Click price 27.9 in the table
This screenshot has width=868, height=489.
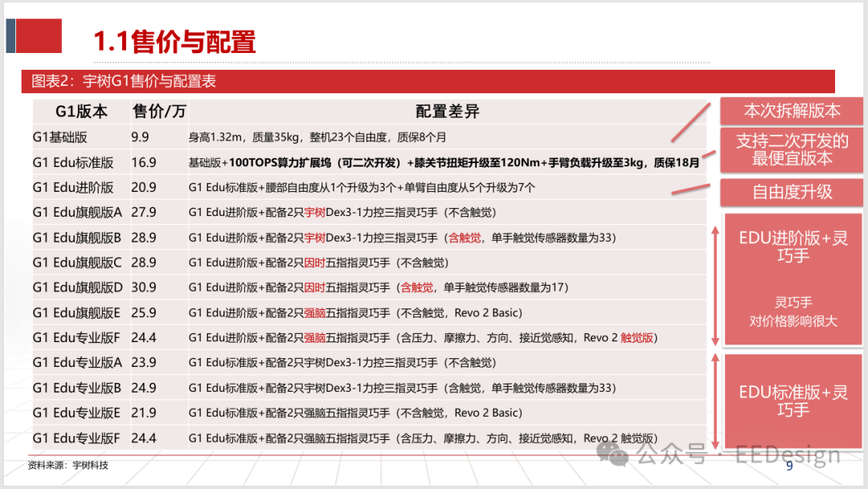(143, 213)
